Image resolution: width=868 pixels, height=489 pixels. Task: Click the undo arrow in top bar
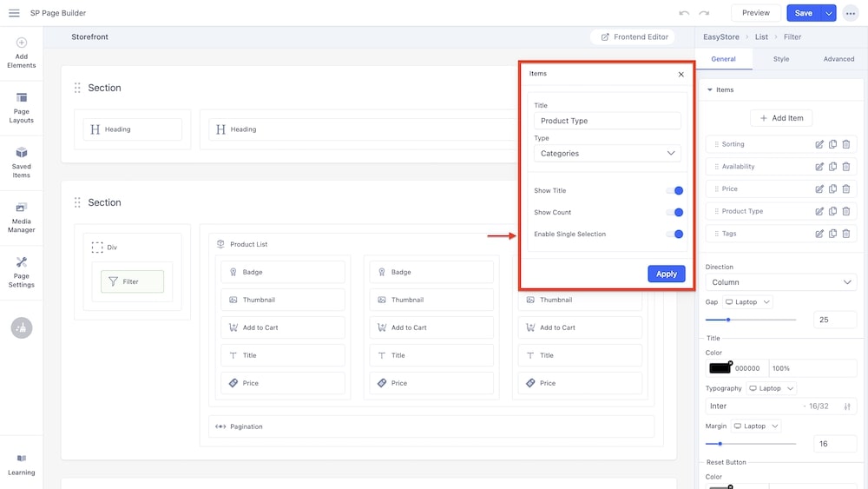684,13
